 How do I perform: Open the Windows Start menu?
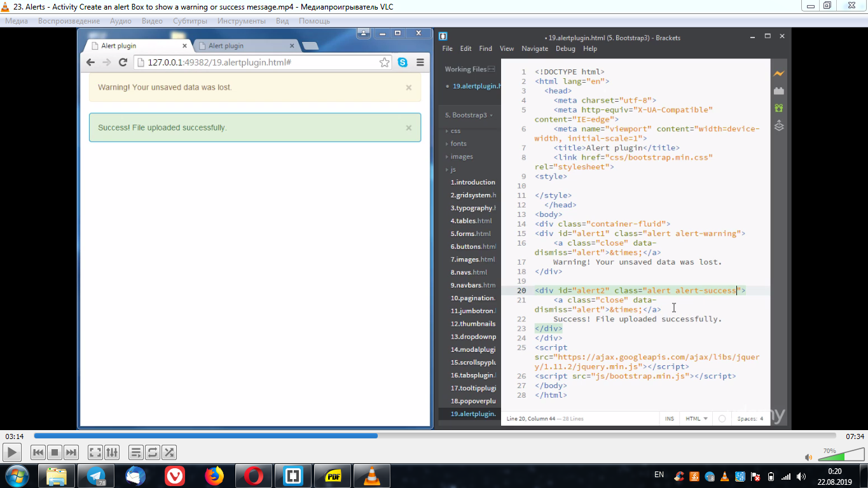[16, 475]
